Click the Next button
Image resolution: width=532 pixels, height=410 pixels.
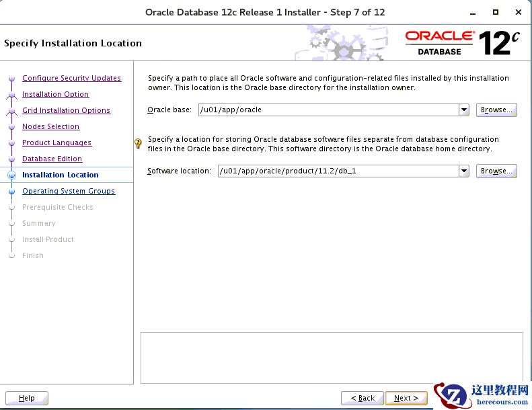406,398
